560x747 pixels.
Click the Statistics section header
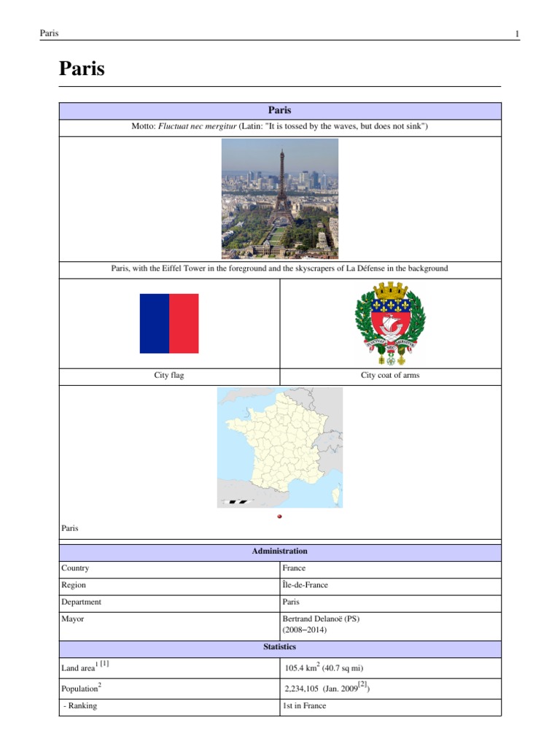point(280,647)
